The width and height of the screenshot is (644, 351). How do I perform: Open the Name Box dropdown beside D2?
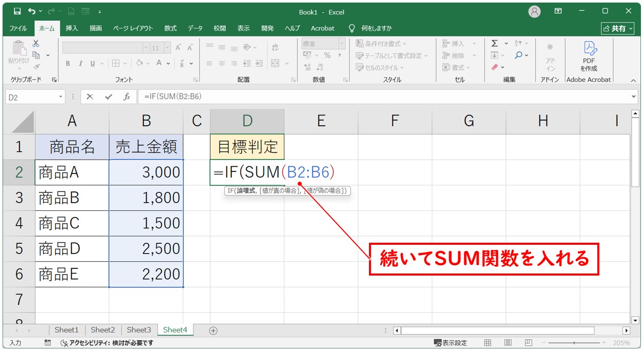[61, 96]
